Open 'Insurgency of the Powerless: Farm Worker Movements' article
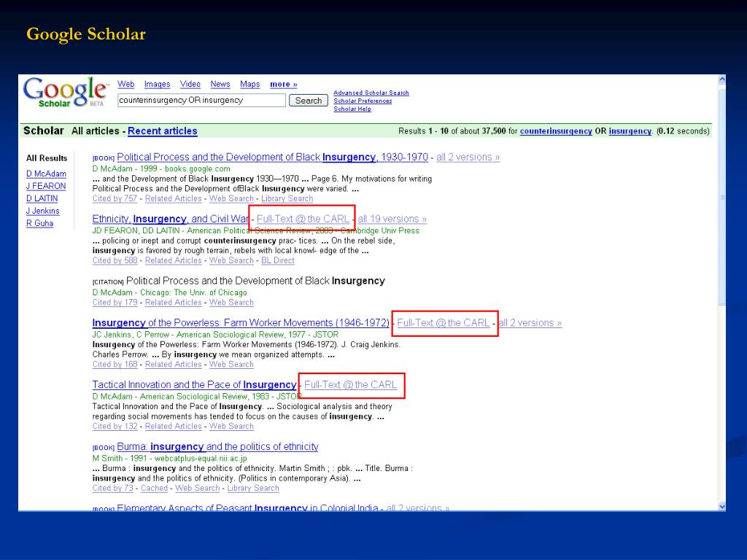The width and height of the screenshot is (747, 560). [241, 323]
